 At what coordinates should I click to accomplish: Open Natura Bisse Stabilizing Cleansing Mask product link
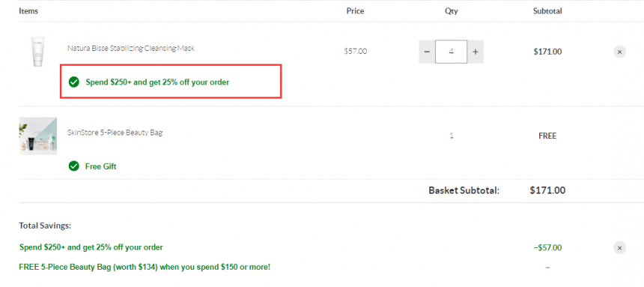(131, 48)
